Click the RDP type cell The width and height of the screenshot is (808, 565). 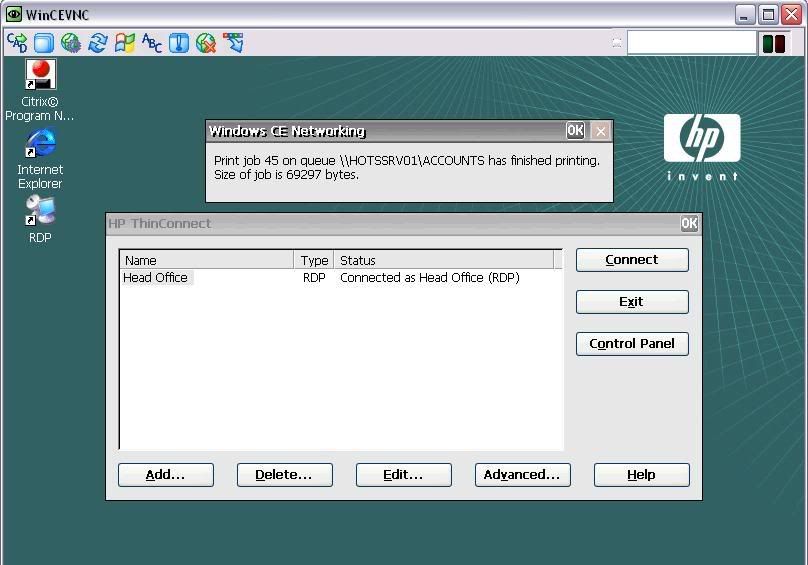click(x=314, y=278)
